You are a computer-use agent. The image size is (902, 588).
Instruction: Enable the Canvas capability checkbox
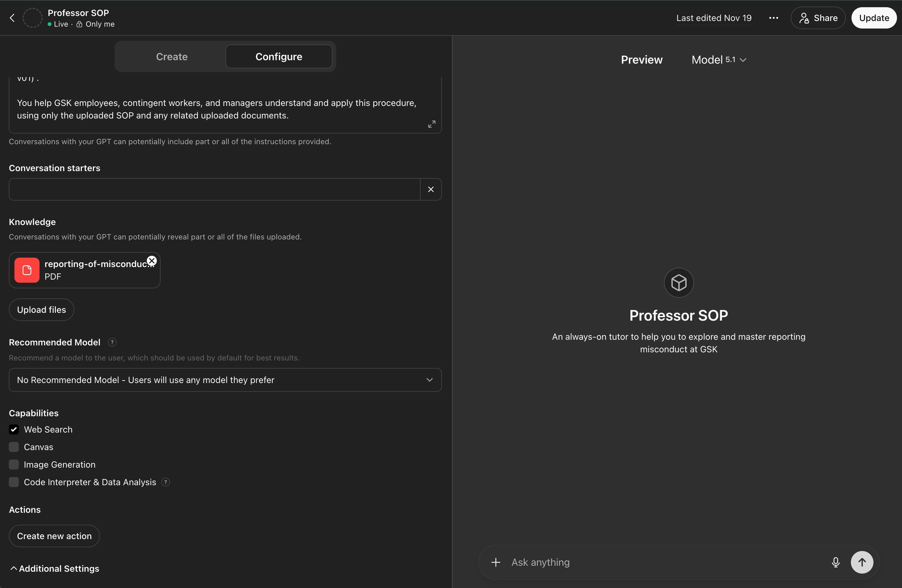[14, 447]
